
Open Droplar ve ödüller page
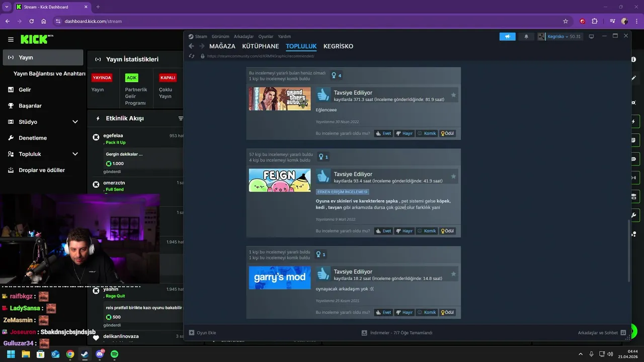click(42, 170)
